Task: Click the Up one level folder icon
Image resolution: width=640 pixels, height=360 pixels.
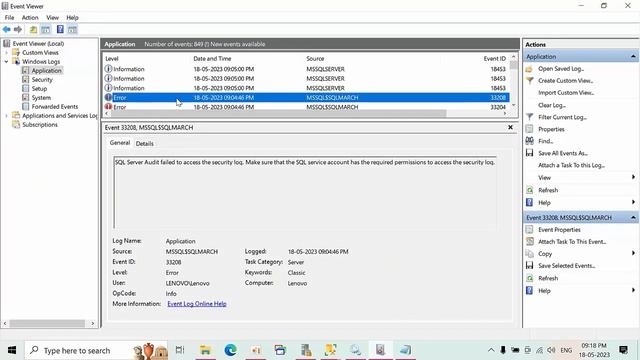Action: pyautogui.click(x=33, y=29)
